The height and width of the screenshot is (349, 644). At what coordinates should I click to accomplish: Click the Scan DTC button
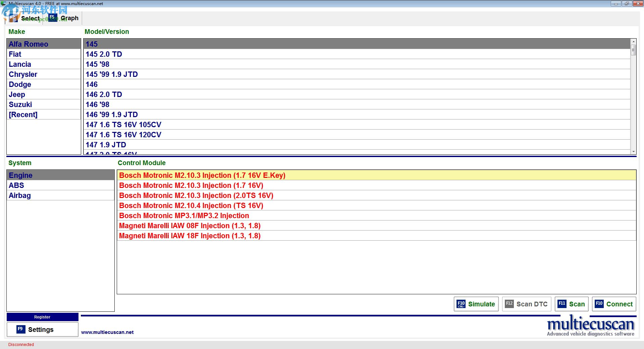pyautogui.click(x=526, y=304)
